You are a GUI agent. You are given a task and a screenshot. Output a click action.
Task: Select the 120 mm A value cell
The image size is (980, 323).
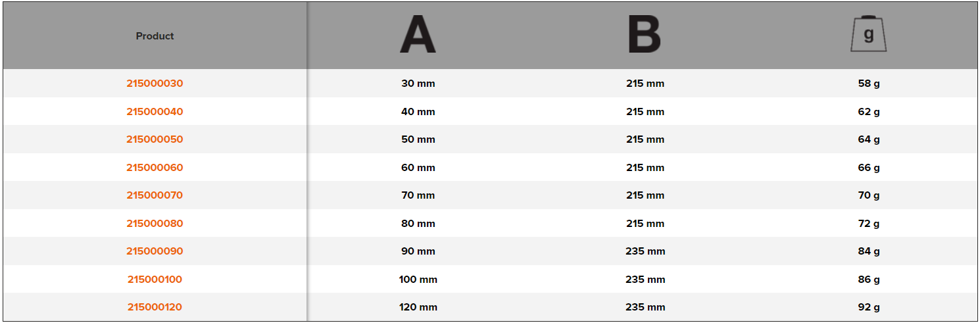pos(418,307)
